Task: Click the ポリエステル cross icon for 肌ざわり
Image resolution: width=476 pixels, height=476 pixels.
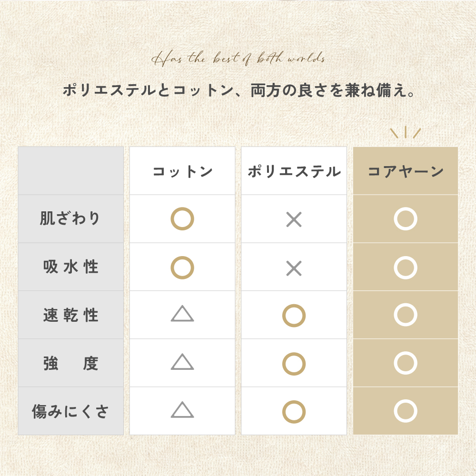Action: (x=294, y=219)
